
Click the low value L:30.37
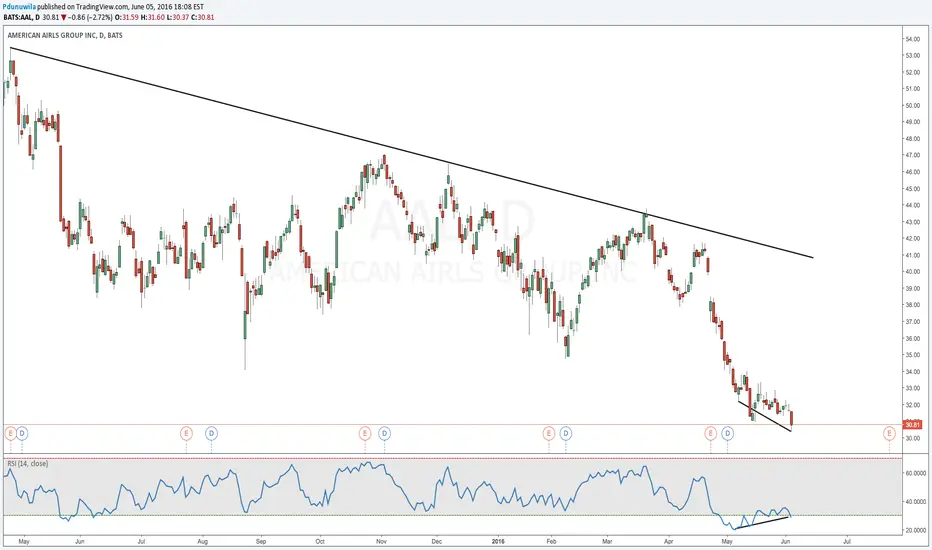pyautogui.click(x=177, y=17)
